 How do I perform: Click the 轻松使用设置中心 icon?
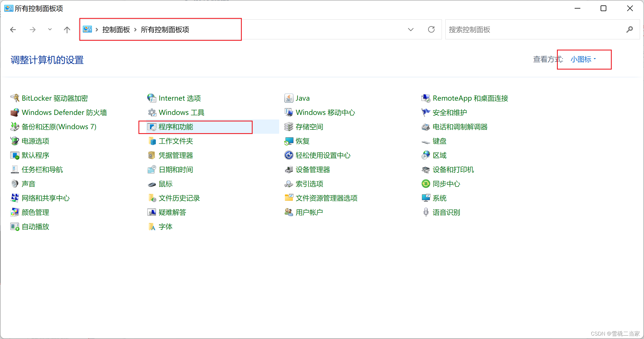click(289, 155)
